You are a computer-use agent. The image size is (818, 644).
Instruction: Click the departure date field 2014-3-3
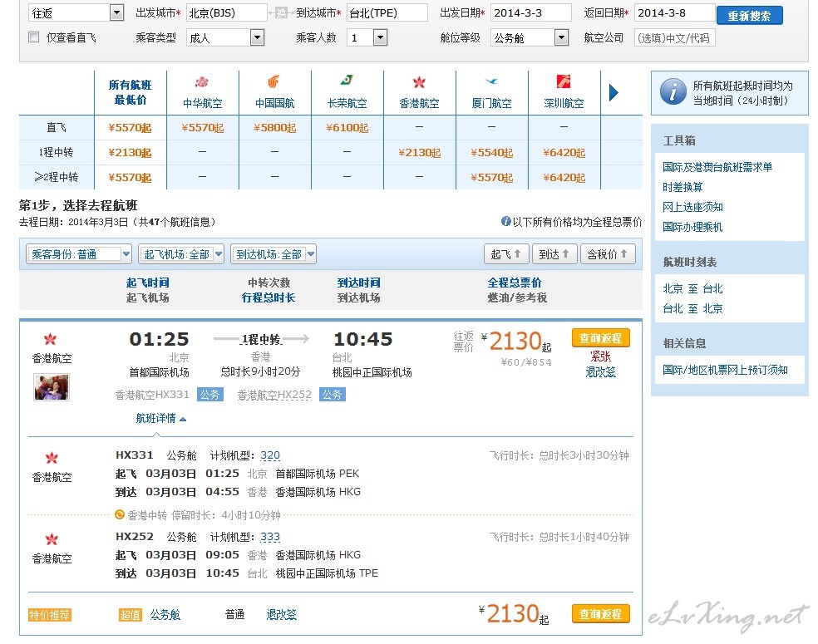click(x=531, y=13)
